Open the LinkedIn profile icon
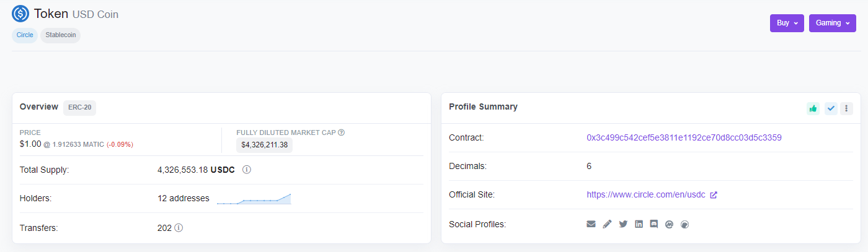 click(639, 224)
